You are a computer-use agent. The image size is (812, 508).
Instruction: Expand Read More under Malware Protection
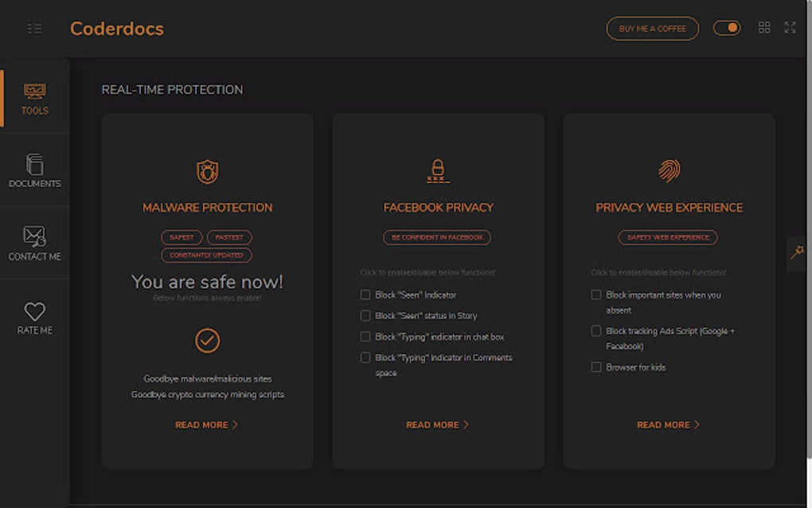[207, 425]
